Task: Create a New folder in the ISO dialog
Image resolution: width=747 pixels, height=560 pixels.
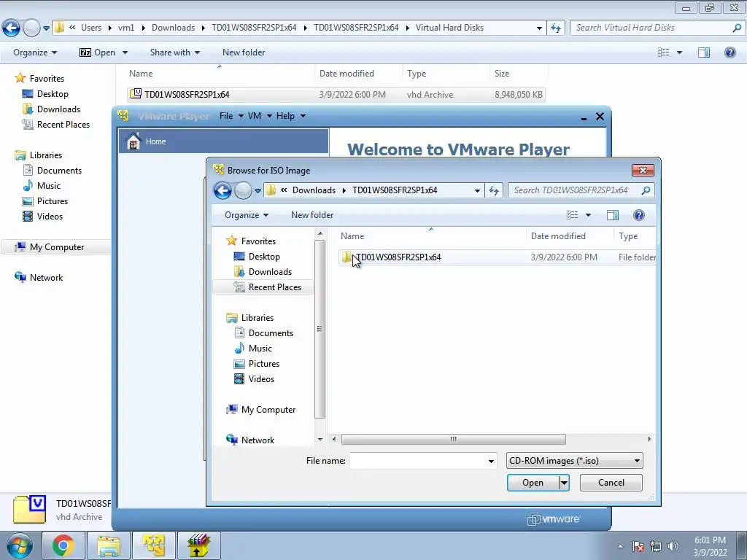Action: [x=312, y=215]
